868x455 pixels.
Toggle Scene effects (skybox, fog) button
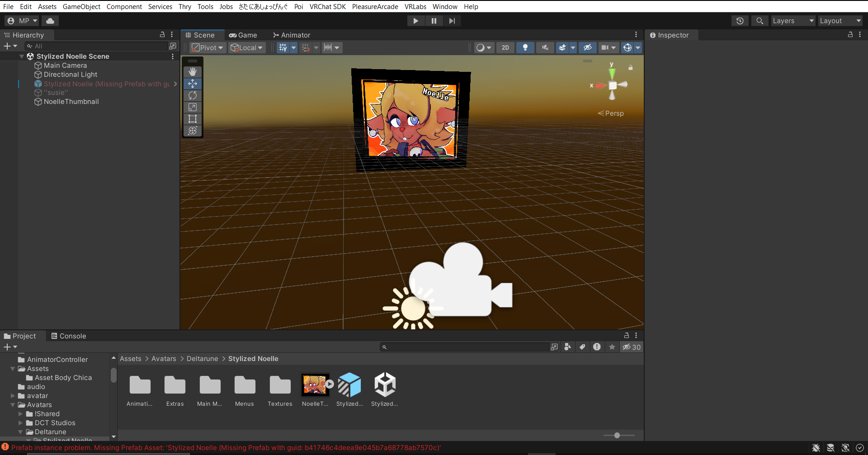562,47
